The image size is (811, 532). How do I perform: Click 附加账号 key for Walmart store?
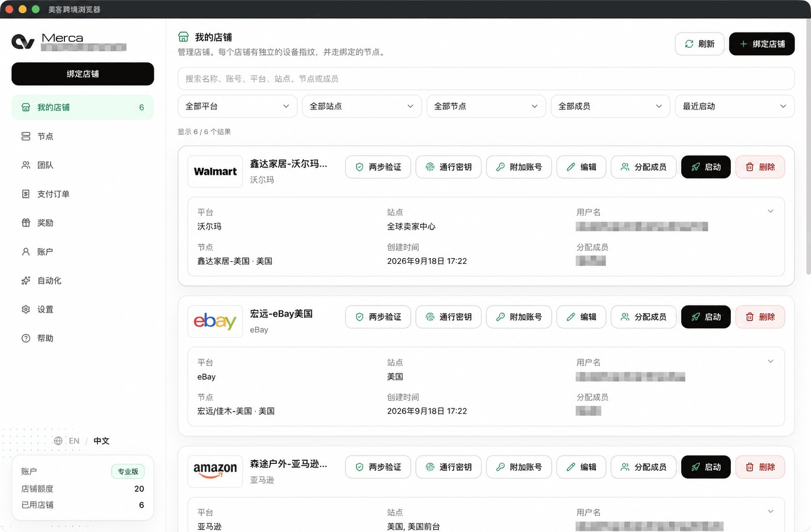point(519,167)
